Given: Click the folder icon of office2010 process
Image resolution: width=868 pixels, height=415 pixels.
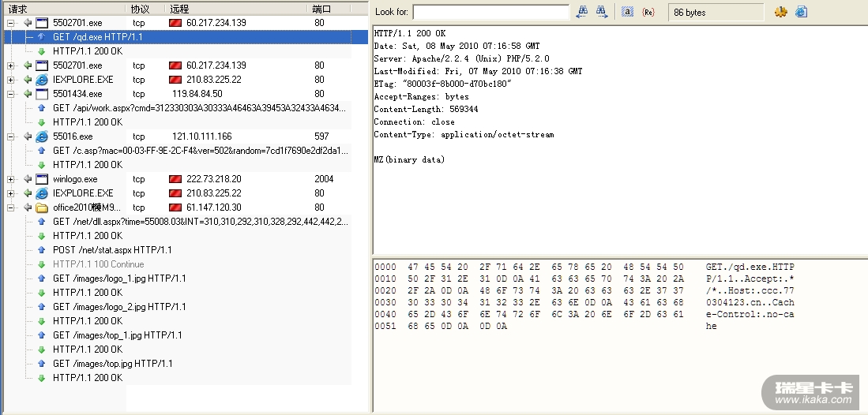Looking at the screenshot, I should click(x=42, y=207).
